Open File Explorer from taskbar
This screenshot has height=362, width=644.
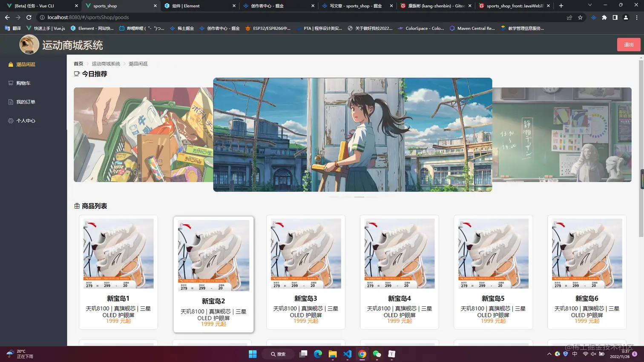click(x=333, y=354)
